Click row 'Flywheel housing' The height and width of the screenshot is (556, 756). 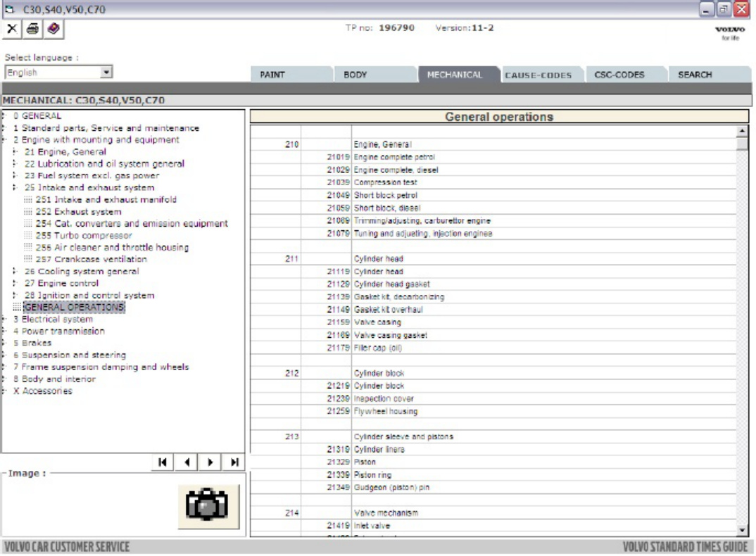point(493,411)
